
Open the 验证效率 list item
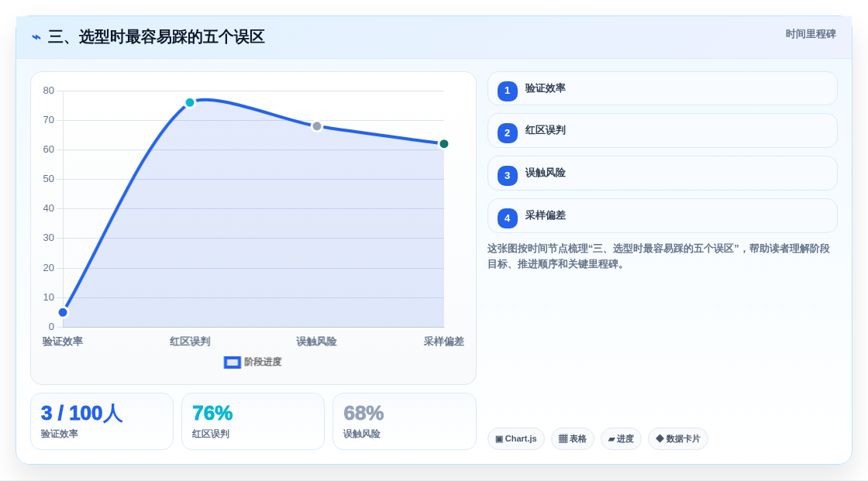(662, 88)
